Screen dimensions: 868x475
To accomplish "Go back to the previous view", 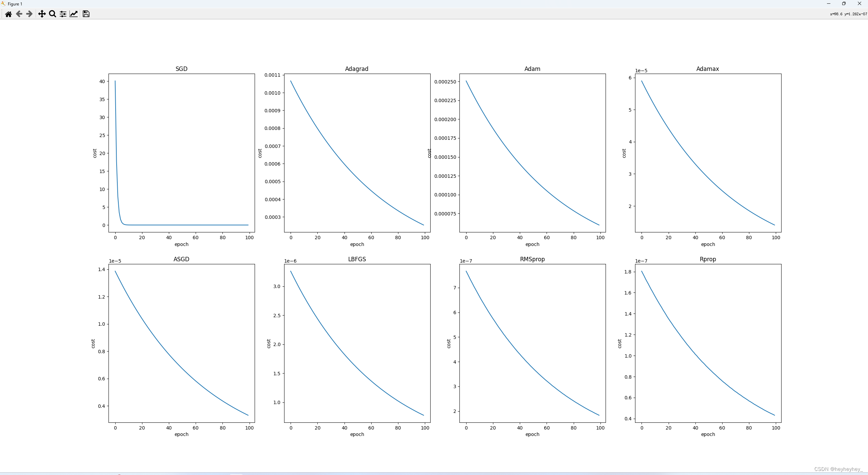I will [x=19, y=14].
